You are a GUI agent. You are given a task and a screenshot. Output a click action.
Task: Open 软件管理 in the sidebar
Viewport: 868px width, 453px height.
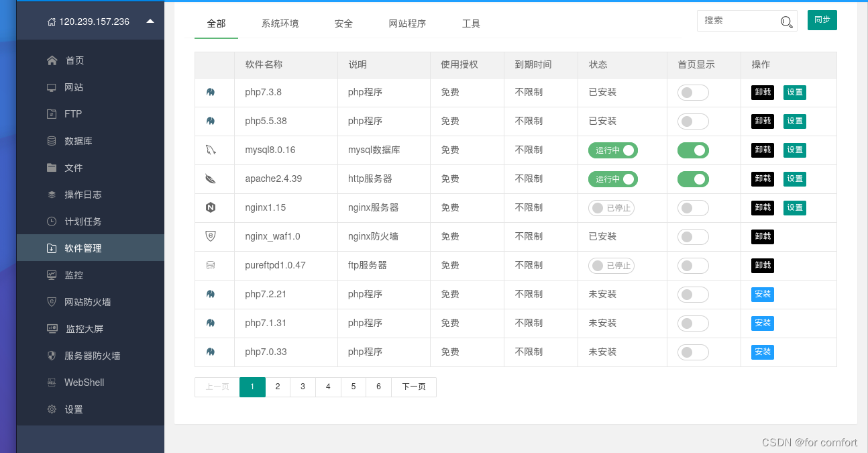pos(91,248)
